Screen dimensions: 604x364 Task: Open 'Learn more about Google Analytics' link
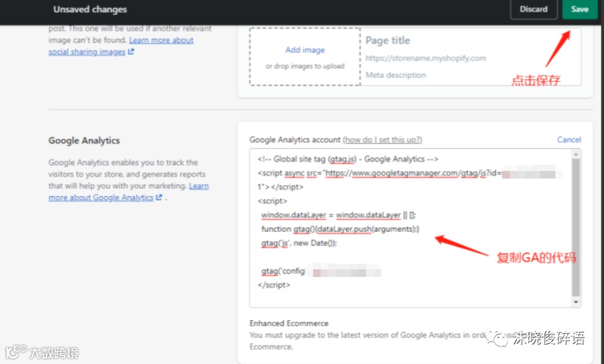click(129, 192)
